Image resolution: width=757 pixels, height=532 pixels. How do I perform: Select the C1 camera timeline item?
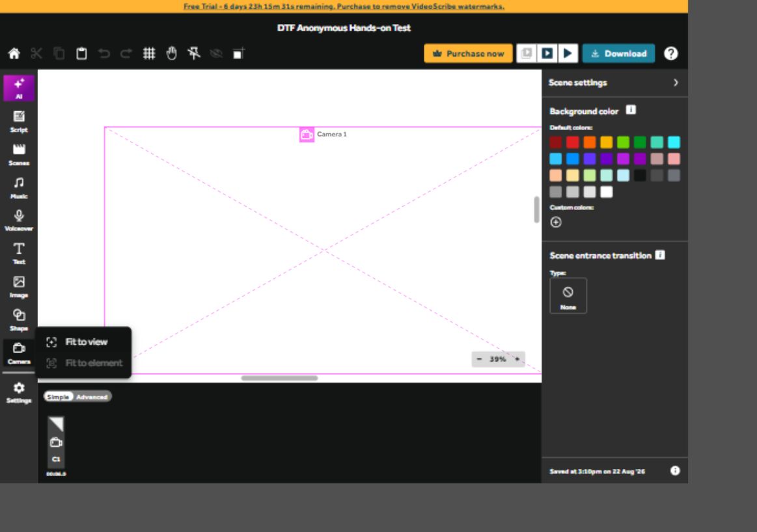pos(56,442)
